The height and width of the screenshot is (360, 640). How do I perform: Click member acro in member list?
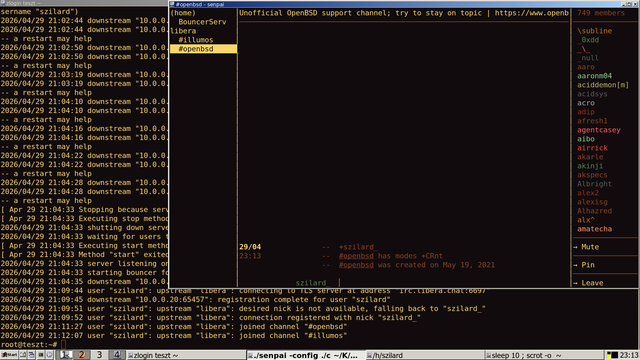pyautogui.click(x=586, y=103)
